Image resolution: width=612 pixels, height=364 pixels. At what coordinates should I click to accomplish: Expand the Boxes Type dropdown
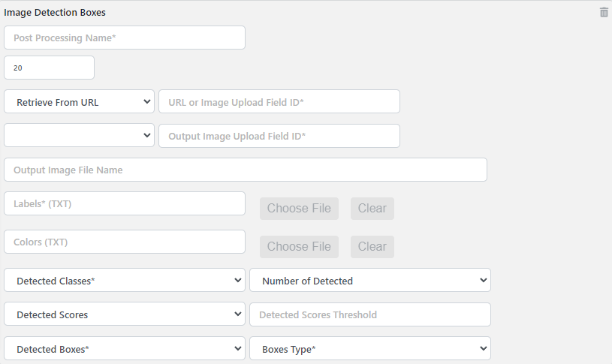[x=369, y=349]
